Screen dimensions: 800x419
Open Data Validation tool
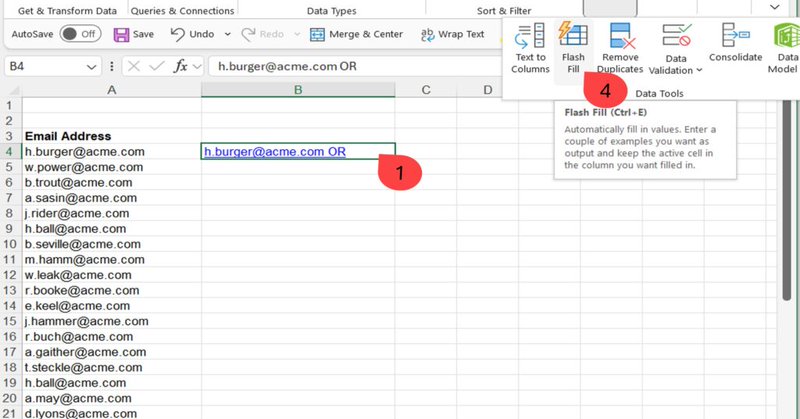676,50
